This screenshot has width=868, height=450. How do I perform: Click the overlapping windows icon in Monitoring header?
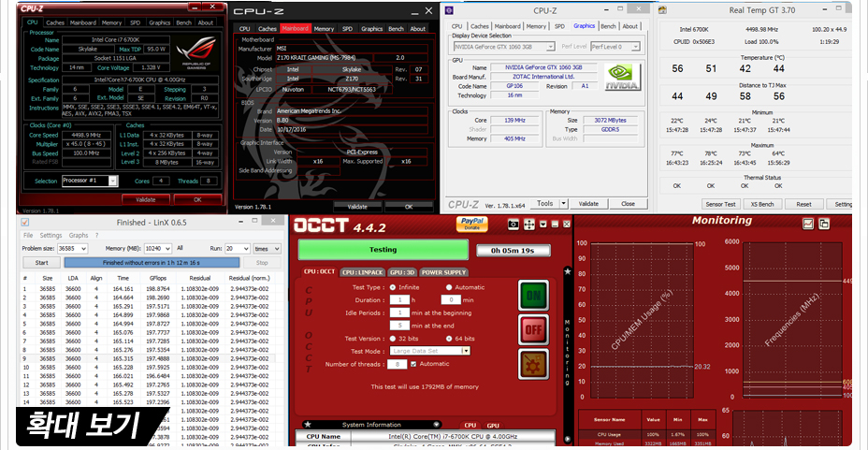pyautogui.click(x=824, y=224)
